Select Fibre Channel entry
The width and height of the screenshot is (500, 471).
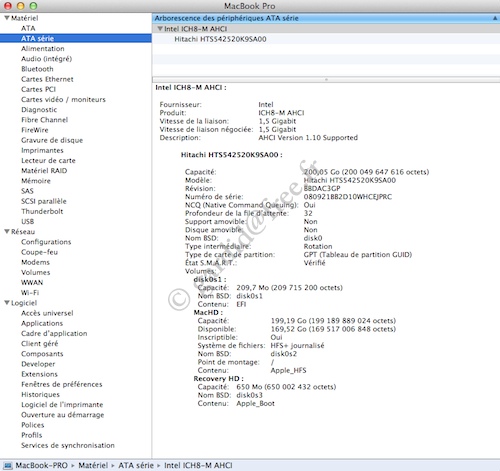(x=44, y=120)
